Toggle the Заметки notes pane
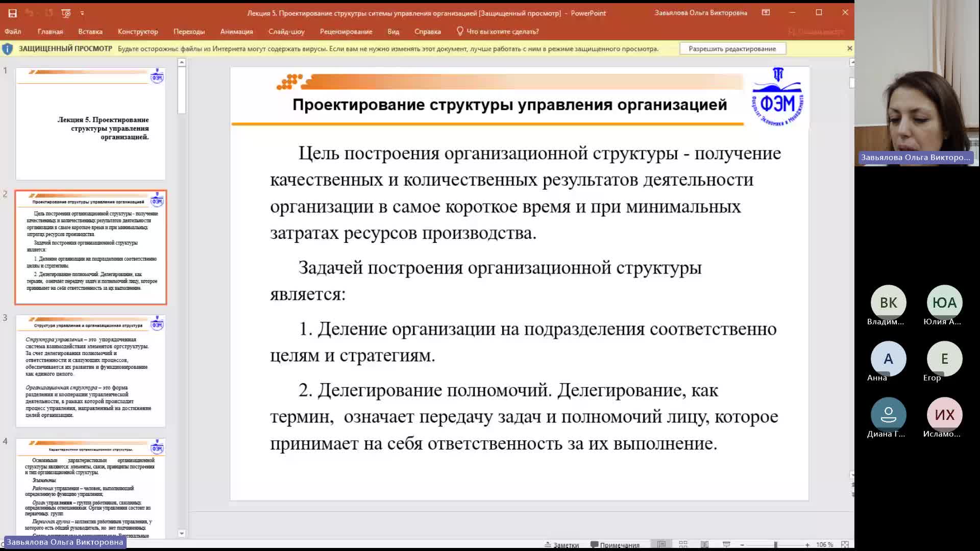980x551 pixels. (561, 545)
